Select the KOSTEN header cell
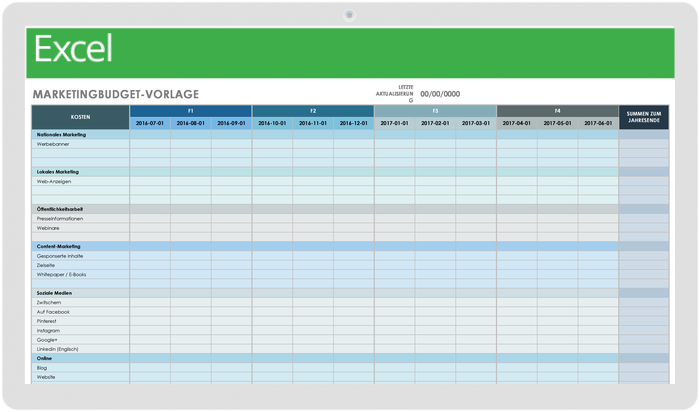This screenshot has height=412, width=700. [80, 117]
